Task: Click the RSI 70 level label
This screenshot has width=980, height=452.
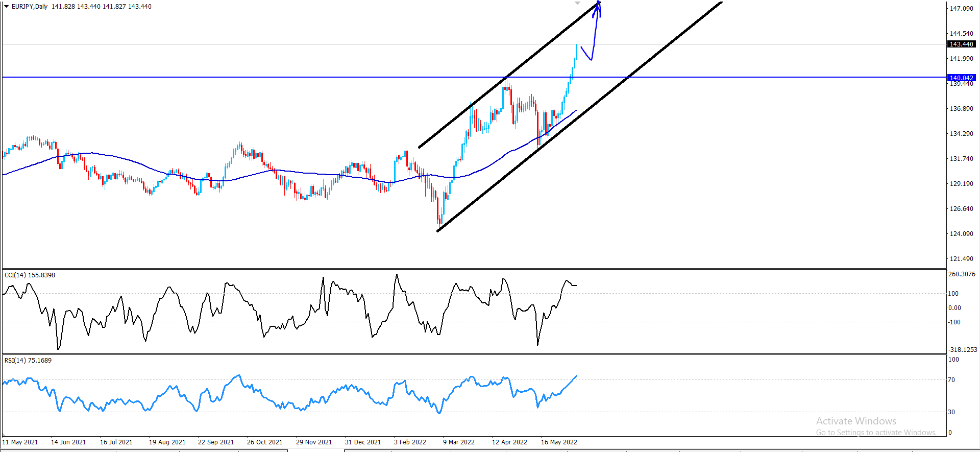Action: (x=951, y=380)
